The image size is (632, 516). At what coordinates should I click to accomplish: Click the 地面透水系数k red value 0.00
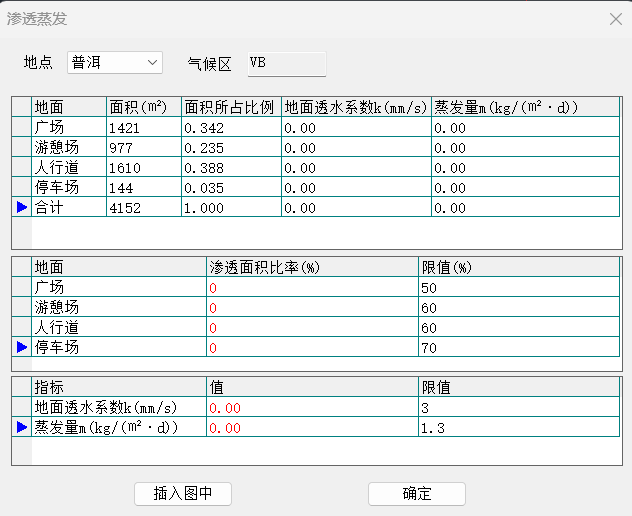click(312, 407)
